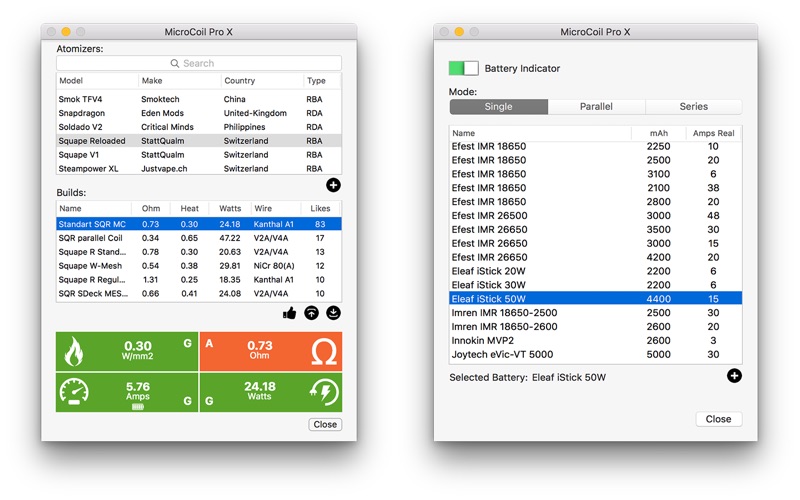
Task: Select the Squape Reloaded atomizer row
Action: tap(199, 141)
